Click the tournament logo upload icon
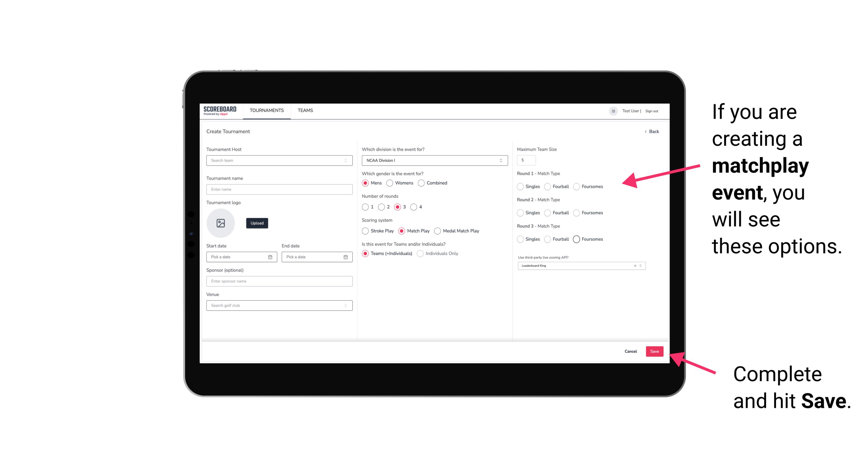 (221, 223)
